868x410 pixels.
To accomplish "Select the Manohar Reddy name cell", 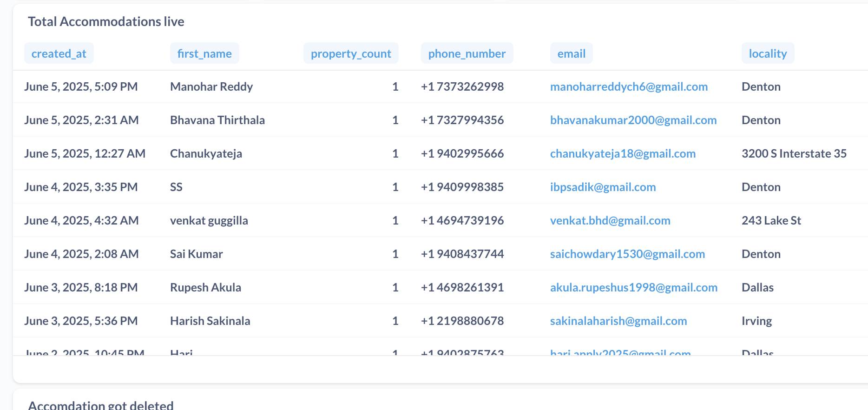I will [211, 87].
